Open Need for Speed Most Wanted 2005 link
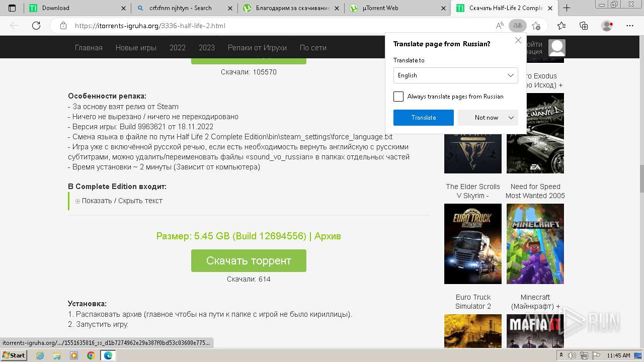 [x=535, y=191]
